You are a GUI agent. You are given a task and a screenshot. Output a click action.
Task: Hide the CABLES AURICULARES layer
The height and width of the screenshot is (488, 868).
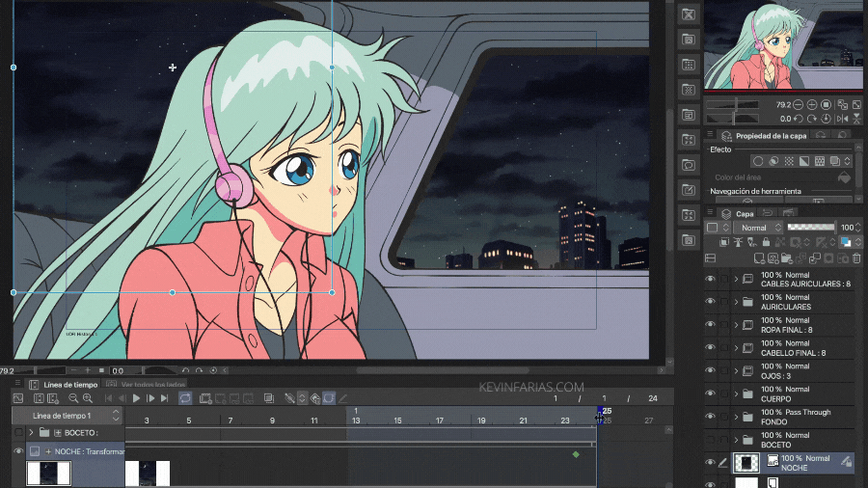(x=710, y=279)
